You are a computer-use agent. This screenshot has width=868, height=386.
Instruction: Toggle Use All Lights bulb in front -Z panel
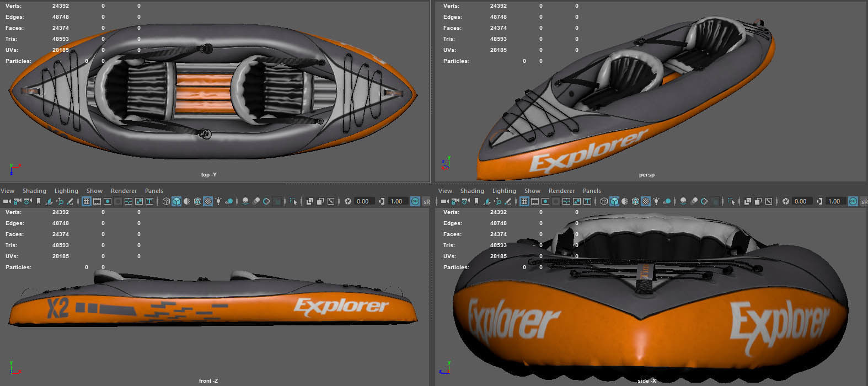(x=218, y=201)
